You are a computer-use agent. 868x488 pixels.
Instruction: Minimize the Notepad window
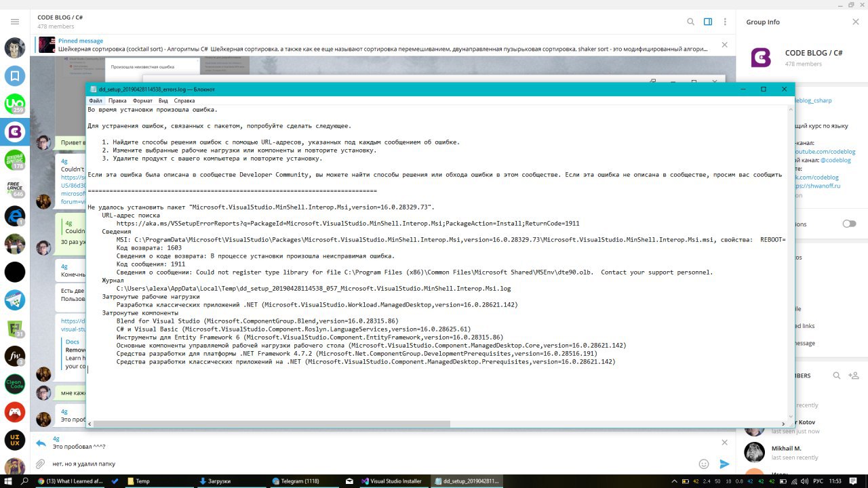[x=743, y=89]
